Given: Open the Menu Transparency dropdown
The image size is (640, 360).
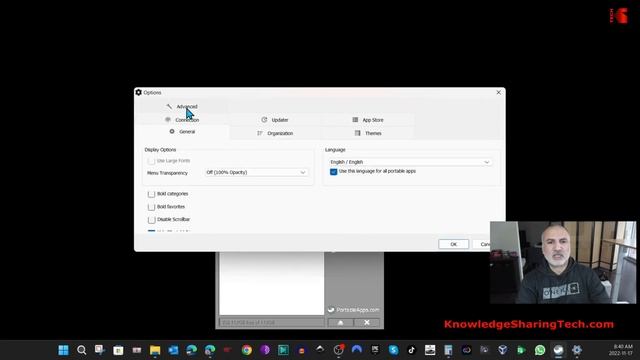Looking at the screenshot, I should coord(256,172).
